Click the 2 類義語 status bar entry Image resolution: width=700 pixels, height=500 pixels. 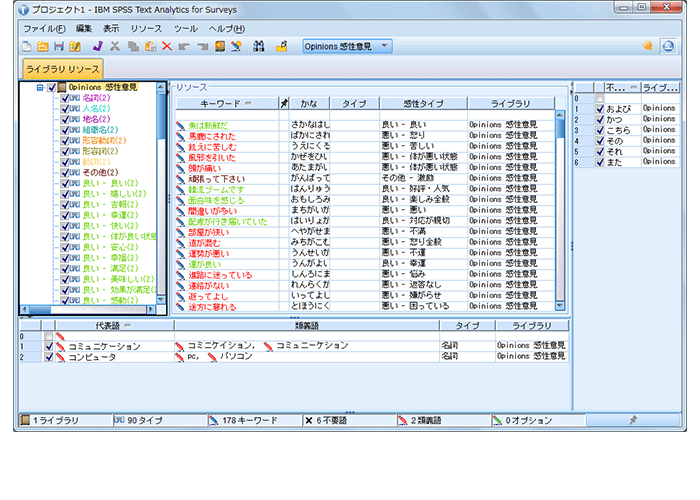tap(443, 420)
